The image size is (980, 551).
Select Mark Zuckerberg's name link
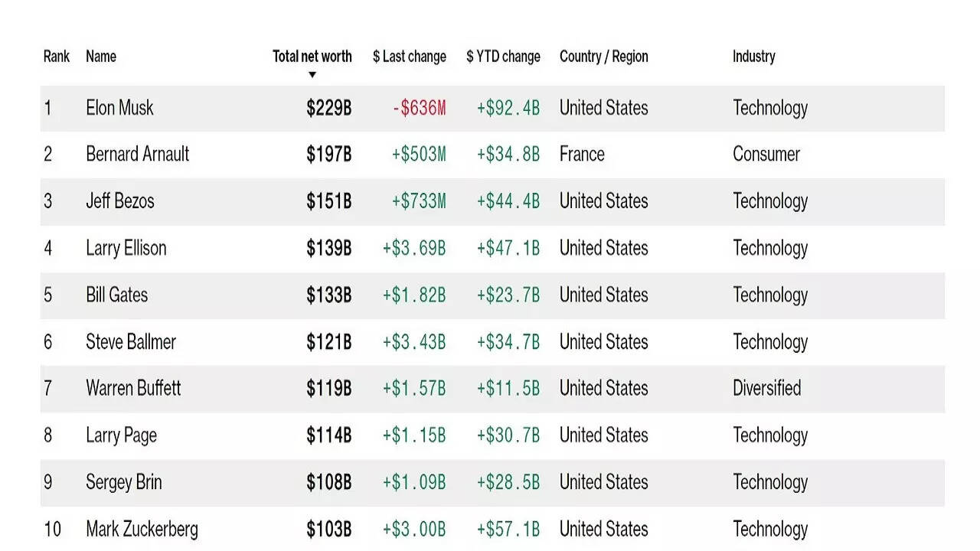pyautogui.click(x=142, y=529)
